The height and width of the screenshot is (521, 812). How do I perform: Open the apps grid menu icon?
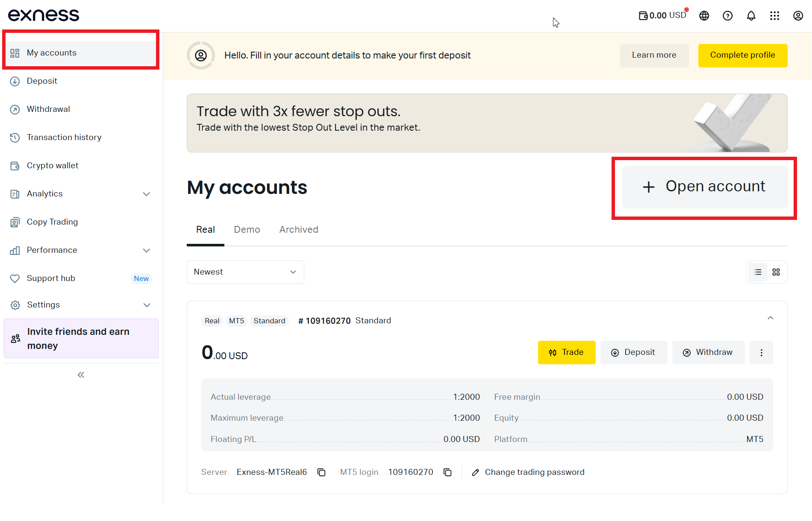774,16
